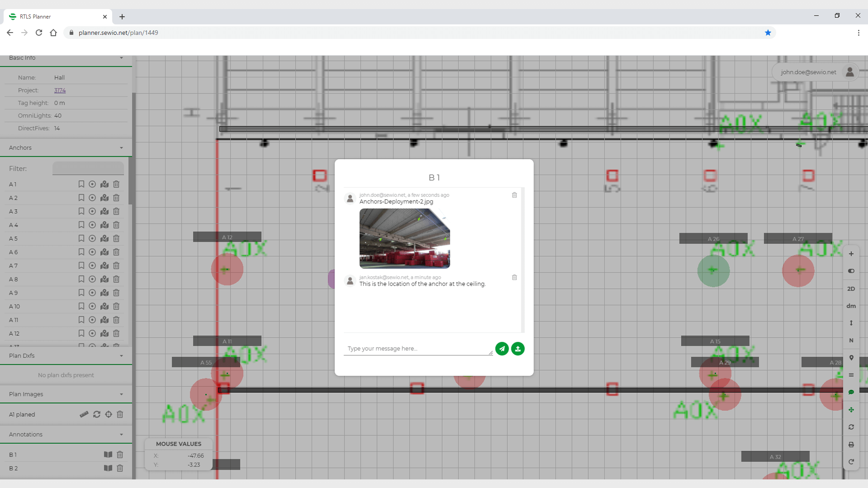Click the upload file button in the dialog
This screenshot has width=868, height=488.
coord(518,349)
